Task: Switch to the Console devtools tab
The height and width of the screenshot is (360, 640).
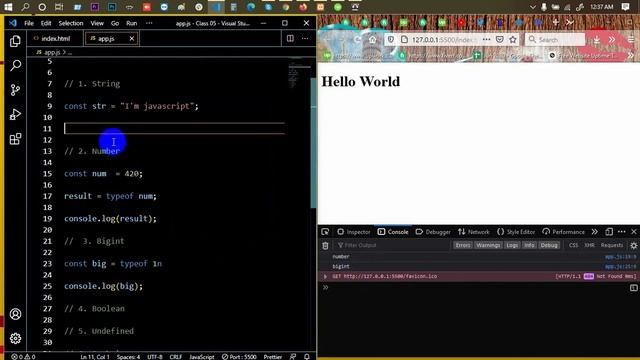Action: tap(393, 232)
